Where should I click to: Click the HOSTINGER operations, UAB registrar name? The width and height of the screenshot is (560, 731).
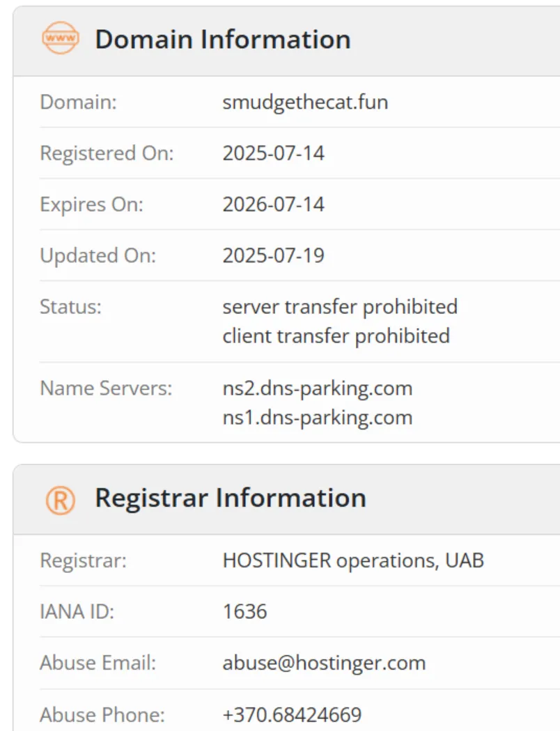pyautogui.click(x=353, y=560)
